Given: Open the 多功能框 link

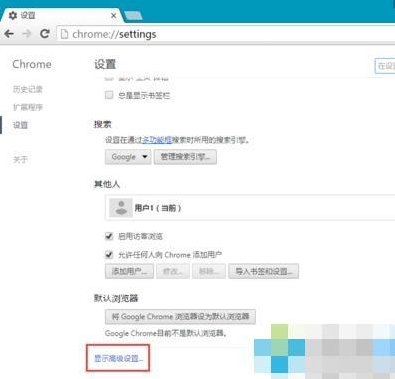Looking at the screenshot, I should point(157,140).
